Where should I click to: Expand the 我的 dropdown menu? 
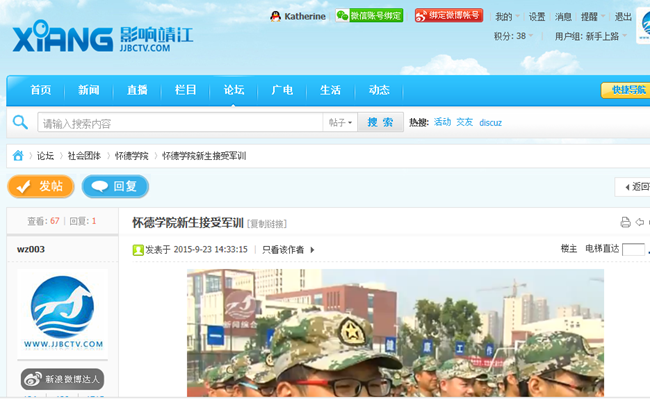coord(507,17)
